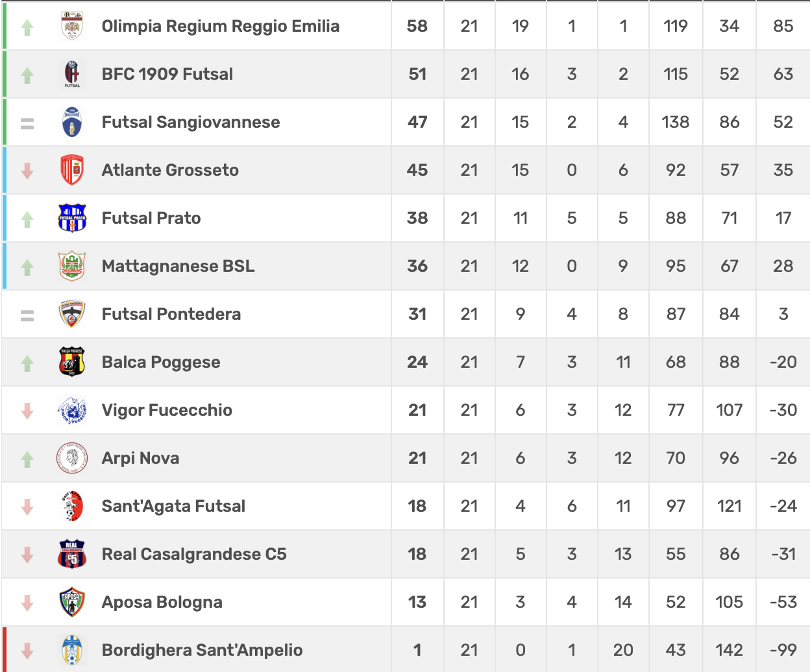Click the Mattagnanese BSL team badge
This screenshot has width=810, height=672.
[72, 266]
